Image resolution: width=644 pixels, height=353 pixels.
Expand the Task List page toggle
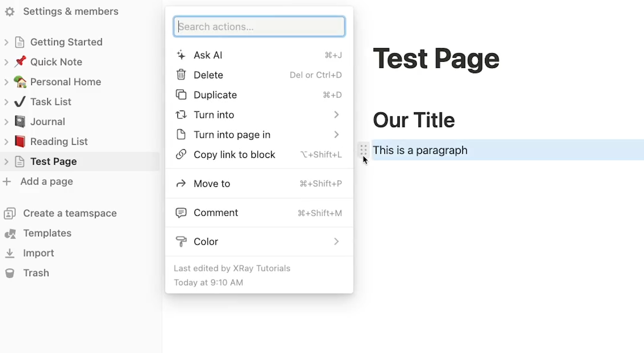[6, 102]
